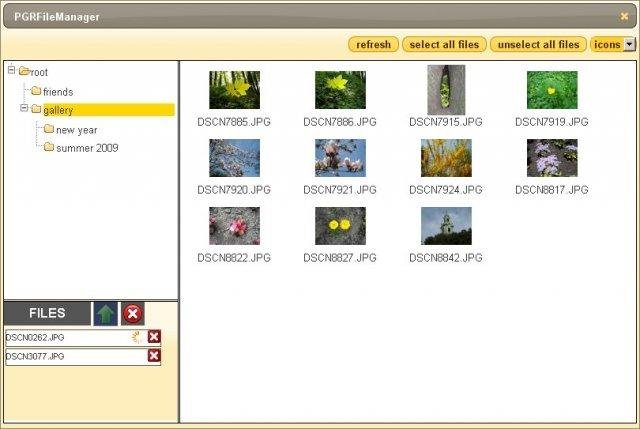
Task: Select DSCN7921.JPG magnolia thumbnail
Action: pyautogui.click(x=340, y=158)
